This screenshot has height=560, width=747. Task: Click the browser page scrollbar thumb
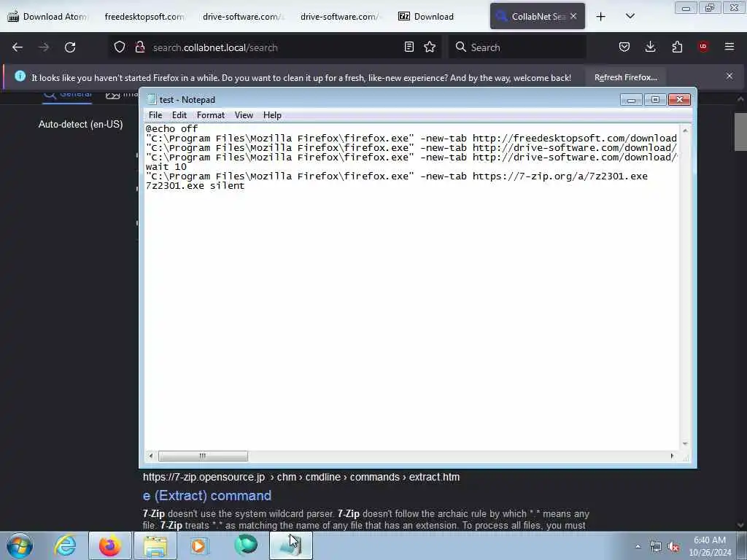click(740, 132)
